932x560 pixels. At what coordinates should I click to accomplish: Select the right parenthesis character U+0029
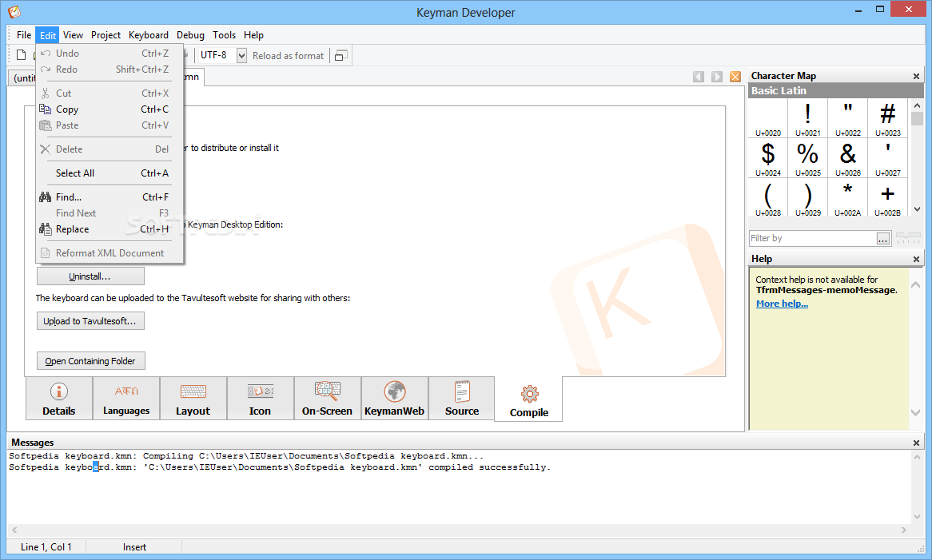[x=808, y=197]
